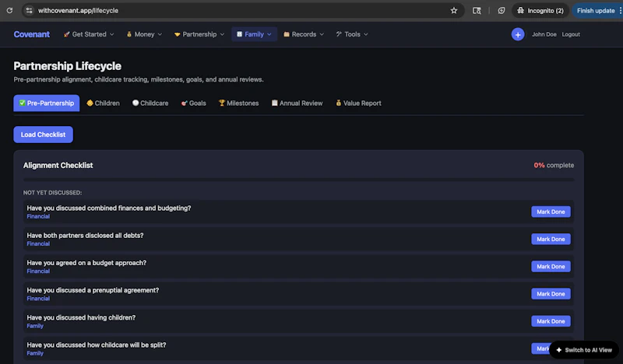Click the Family tag under having children
The image size is (623, 364).
(x=35, y=326)
